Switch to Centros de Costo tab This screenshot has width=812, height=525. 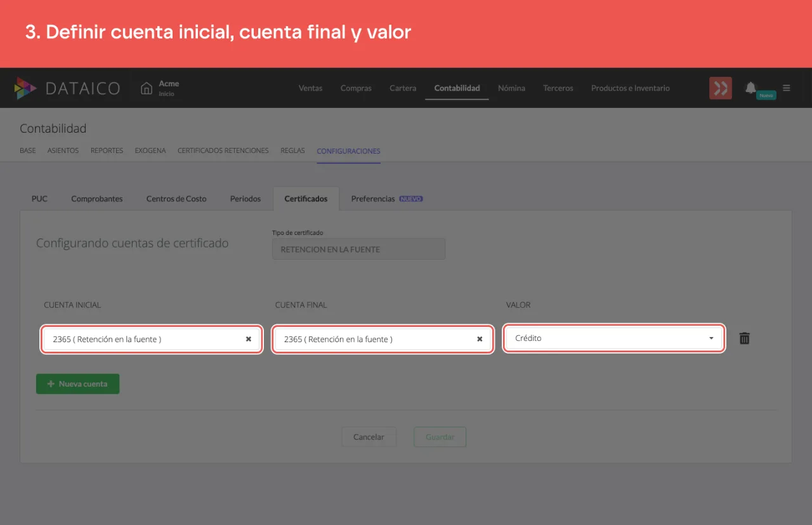[176, 199]
